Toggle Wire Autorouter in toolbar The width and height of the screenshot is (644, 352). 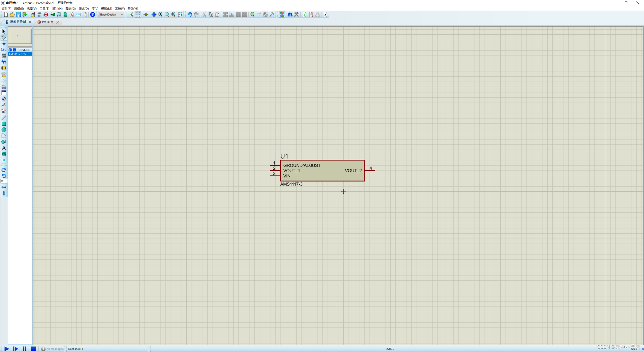pyautogui.click(x=282, y=15)
